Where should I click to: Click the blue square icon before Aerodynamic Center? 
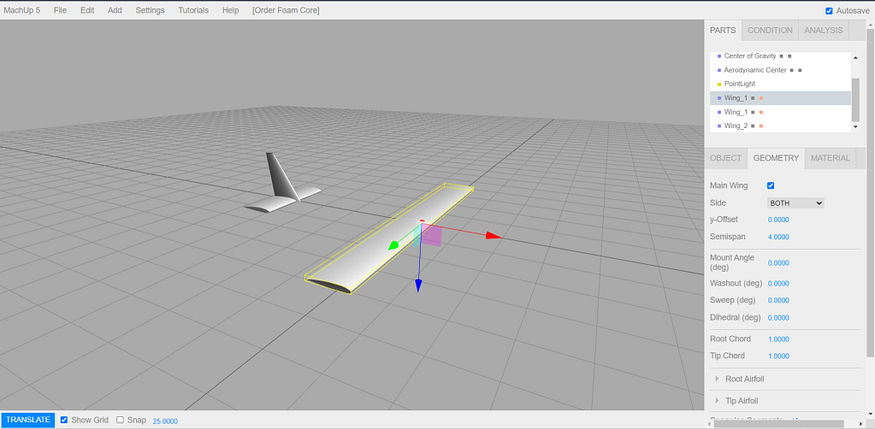click(x=719, y=70)
